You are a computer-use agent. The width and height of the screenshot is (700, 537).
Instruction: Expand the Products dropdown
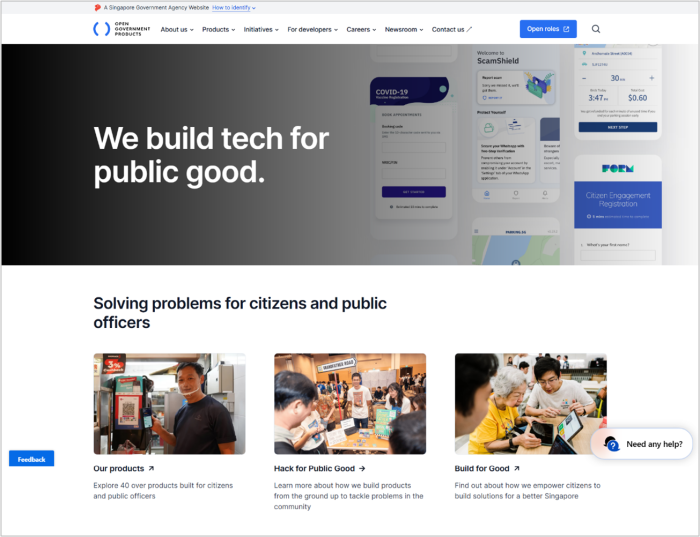(x=218, y=29)
